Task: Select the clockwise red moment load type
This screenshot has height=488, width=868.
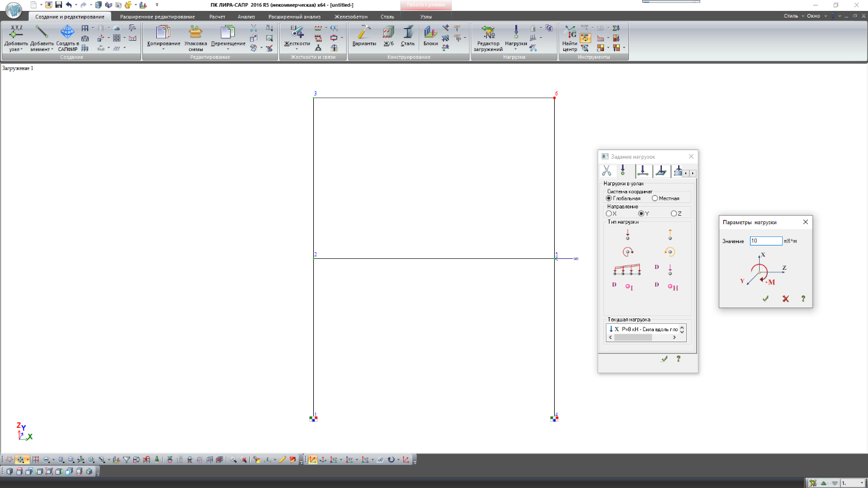Action: (x=628, y=252)
